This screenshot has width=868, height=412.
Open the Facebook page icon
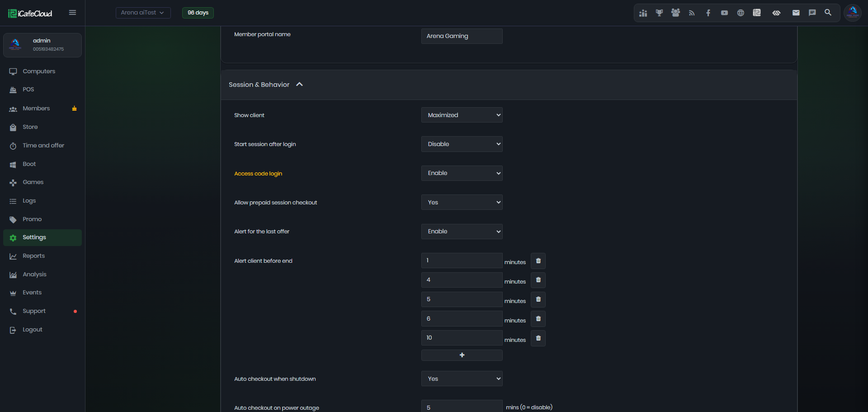tap(708, 13)
